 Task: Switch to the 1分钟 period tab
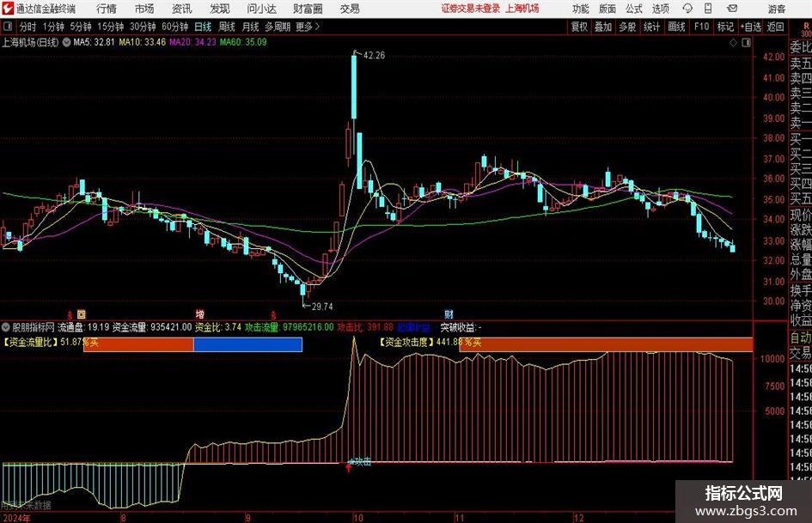(x=53, y=27)
